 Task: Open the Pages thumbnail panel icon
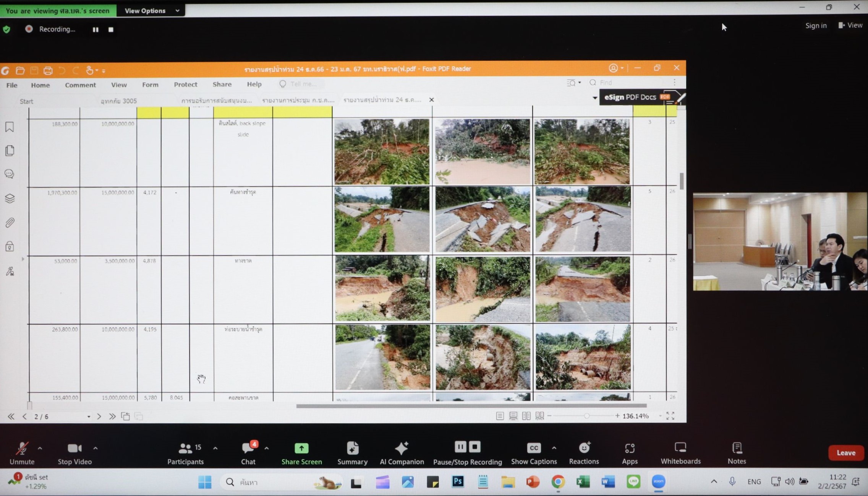[10, 150]
